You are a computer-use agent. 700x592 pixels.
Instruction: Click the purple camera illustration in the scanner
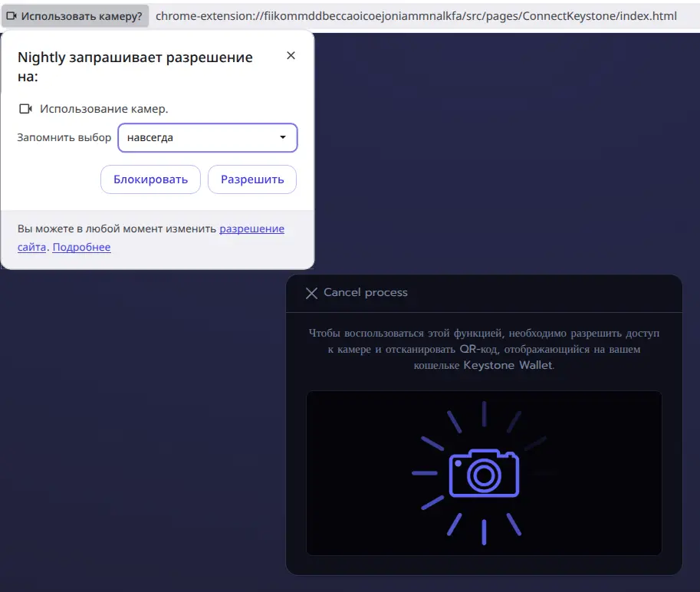tap(484, 472)
